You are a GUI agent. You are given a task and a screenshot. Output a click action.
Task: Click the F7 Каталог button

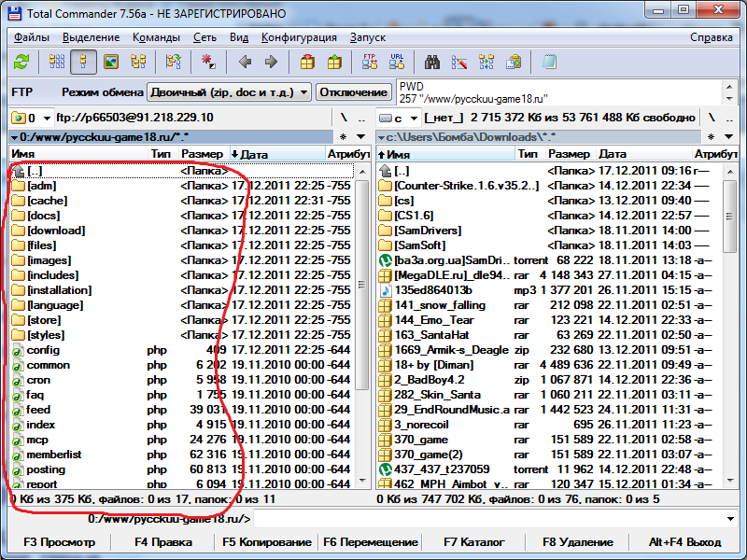click(x=474, y=542)
